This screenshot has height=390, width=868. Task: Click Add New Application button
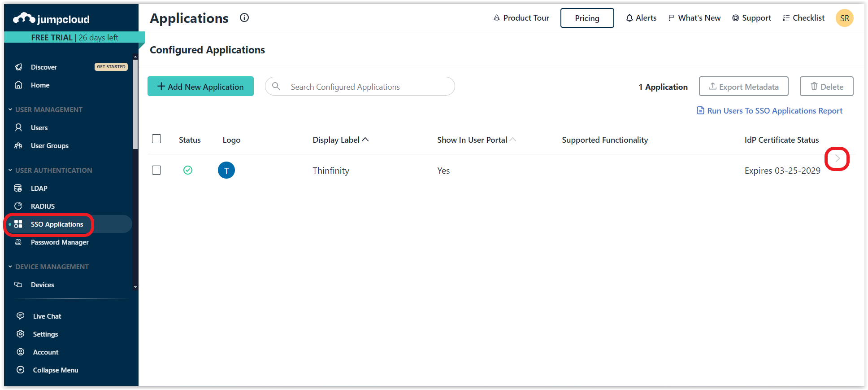tap(200, 86)
